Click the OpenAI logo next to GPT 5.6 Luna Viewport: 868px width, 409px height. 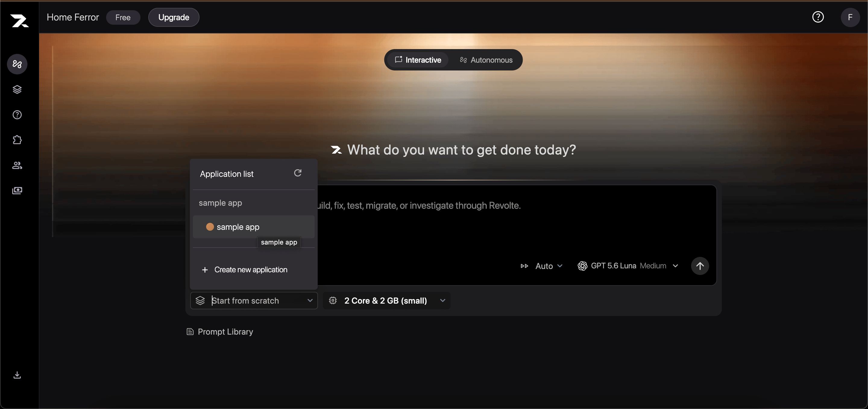click(582, 266)
